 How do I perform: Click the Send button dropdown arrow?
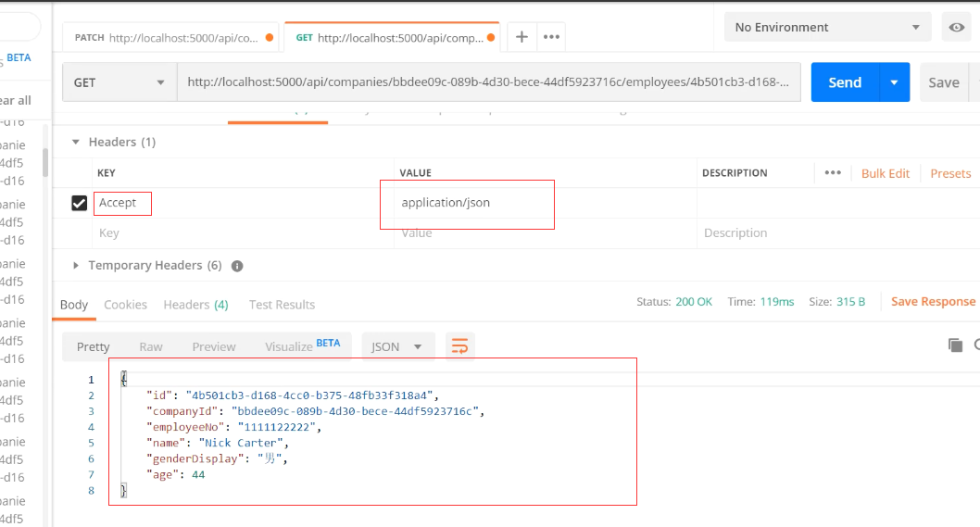coord(894,82)
